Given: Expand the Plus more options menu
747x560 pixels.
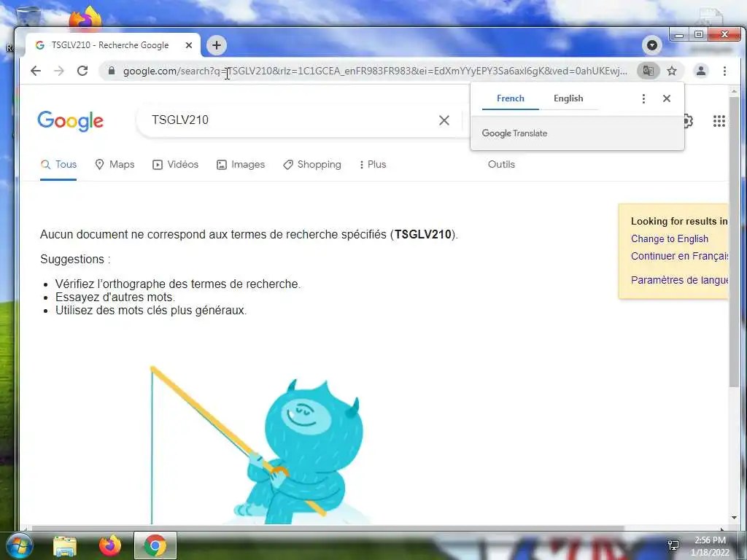Looking at the screenshot, I should point(373,165).
